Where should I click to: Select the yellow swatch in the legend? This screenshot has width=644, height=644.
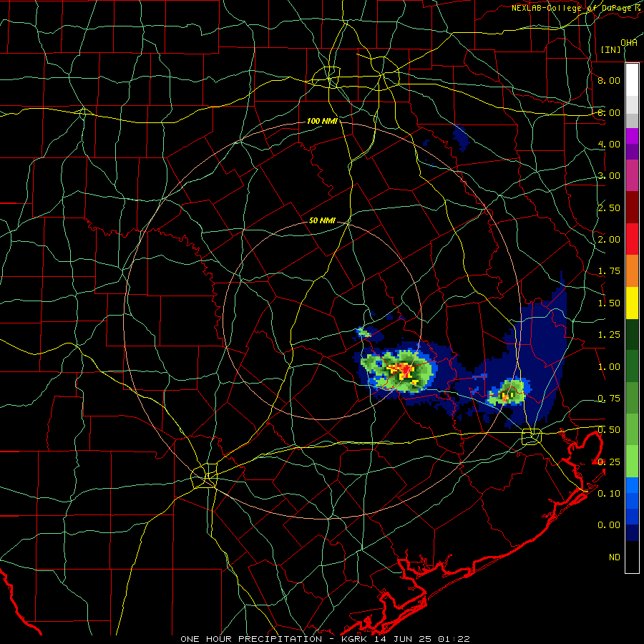(x=632, y=303)
